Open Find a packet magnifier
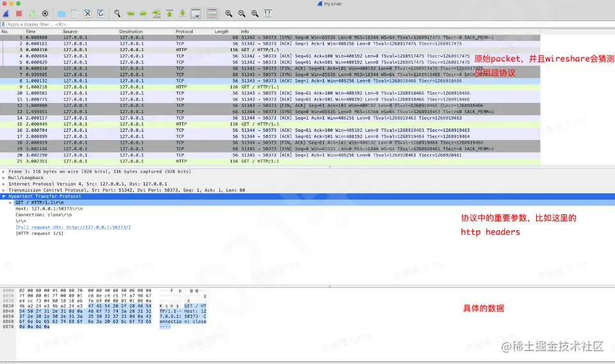 click(117, 13)
